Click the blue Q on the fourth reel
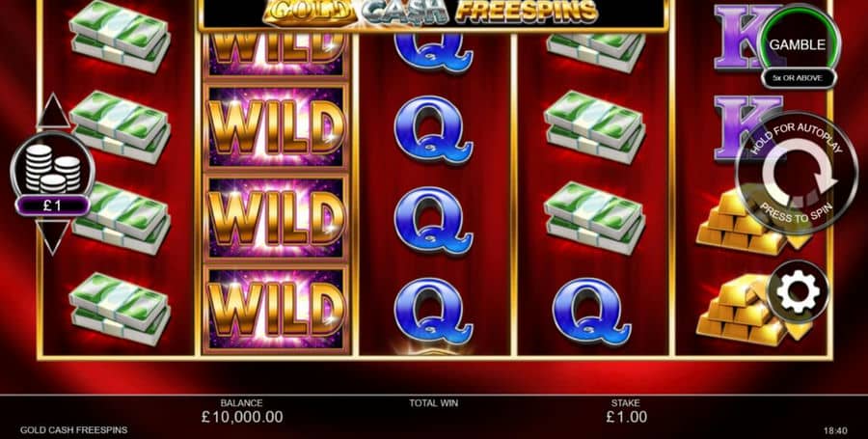 point(592,311)
